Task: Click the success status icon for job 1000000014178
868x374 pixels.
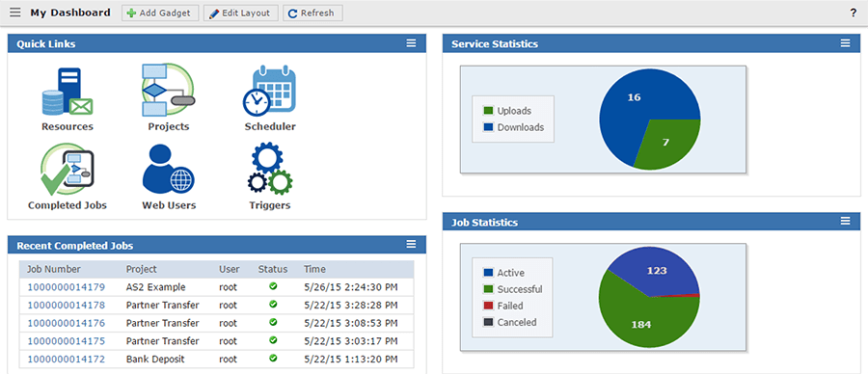Action: click(x=273, y=304)
